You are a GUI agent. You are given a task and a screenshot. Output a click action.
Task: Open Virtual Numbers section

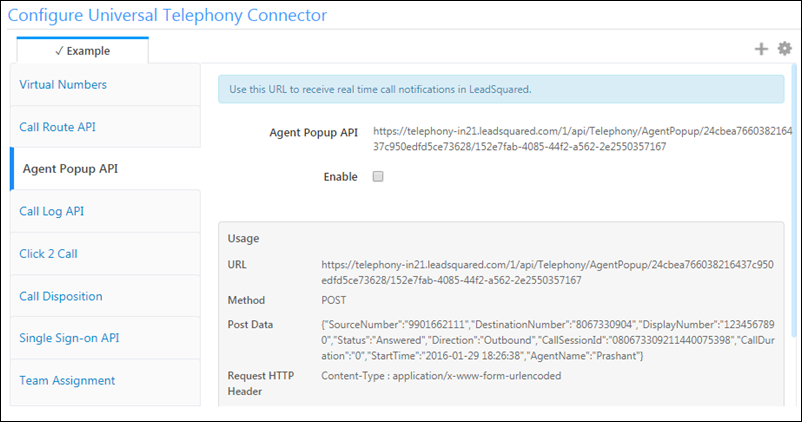point(63,85)
